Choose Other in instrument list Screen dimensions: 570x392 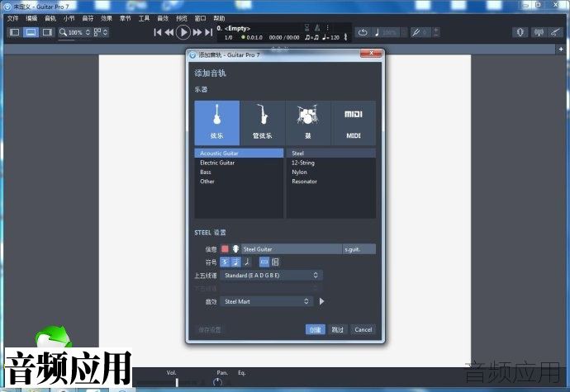click(239, 182)
